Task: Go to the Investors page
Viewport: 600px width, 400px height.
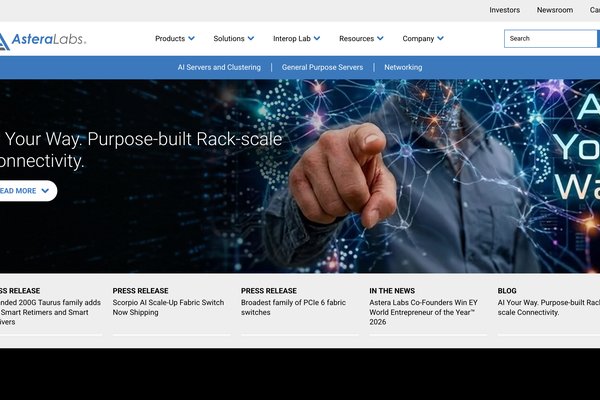Action: [x=504, y=10]
